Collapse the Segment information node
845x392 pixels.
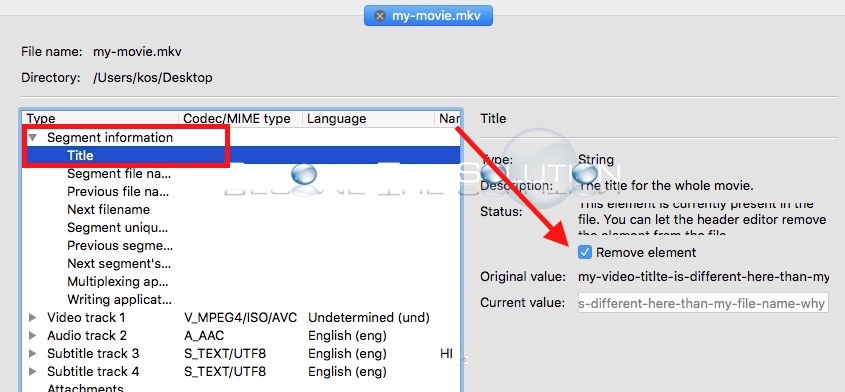click(x=33, y=137)
